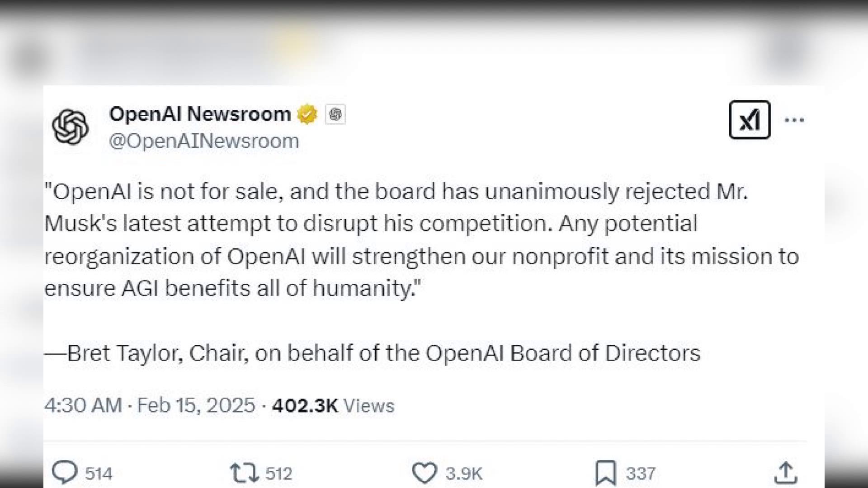The width and height of the screenshot is (868, 488).
Task: Click the Grok explain-post icon
Action: [x=749, y=120]
